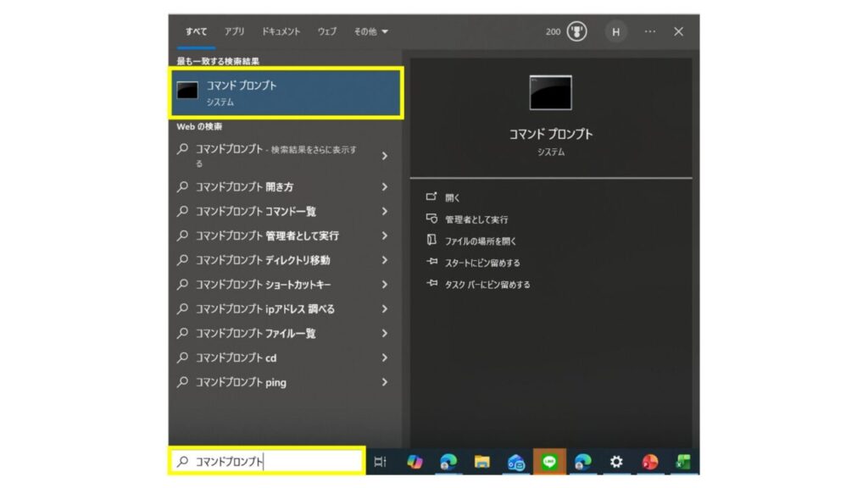
Task: Select the コマンド プロンプト best match result
Action: tap(287, 93)
